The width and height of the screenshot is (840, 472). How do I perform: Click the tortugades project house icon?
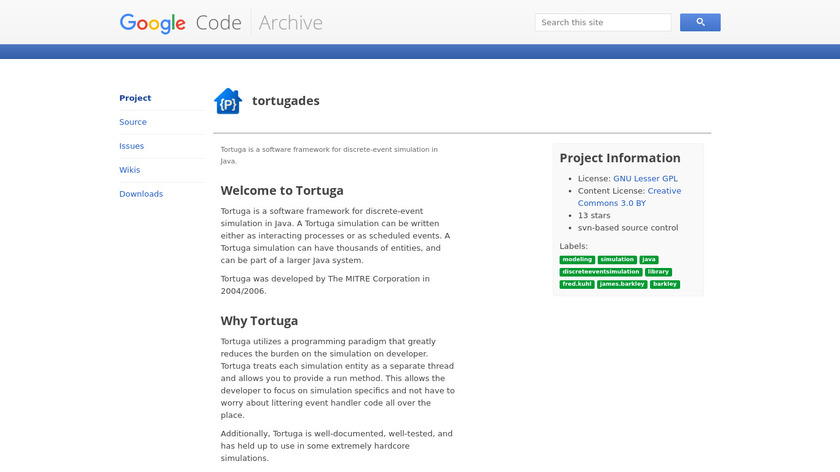coord(228,101)
